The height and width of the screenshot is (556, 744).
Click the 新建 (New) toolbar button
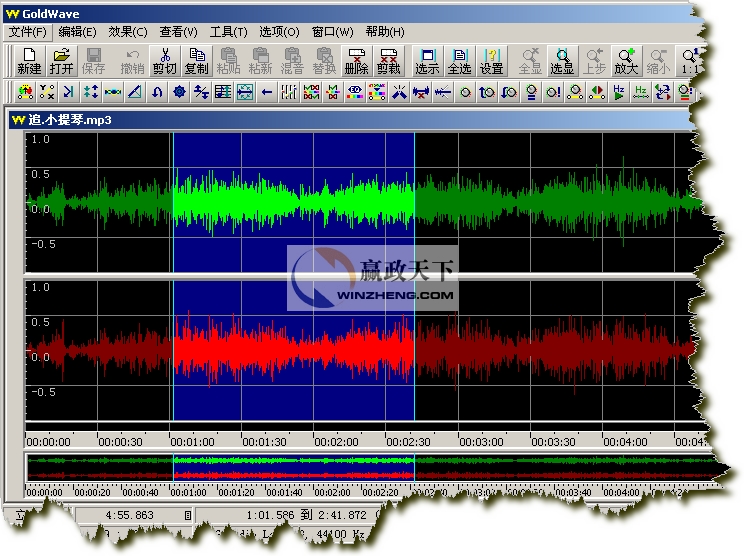click(29, 61)
